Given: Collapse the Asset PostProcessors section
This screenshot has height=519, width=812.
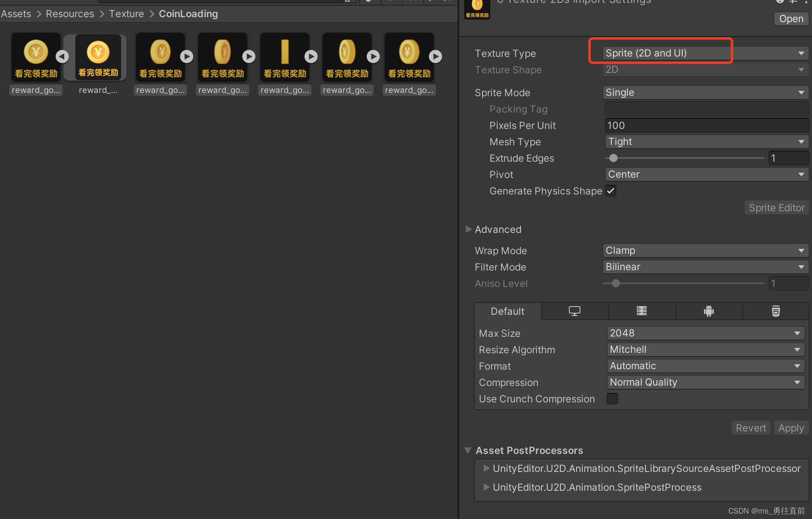Looking at the screenshot, I should click(468, 450).
